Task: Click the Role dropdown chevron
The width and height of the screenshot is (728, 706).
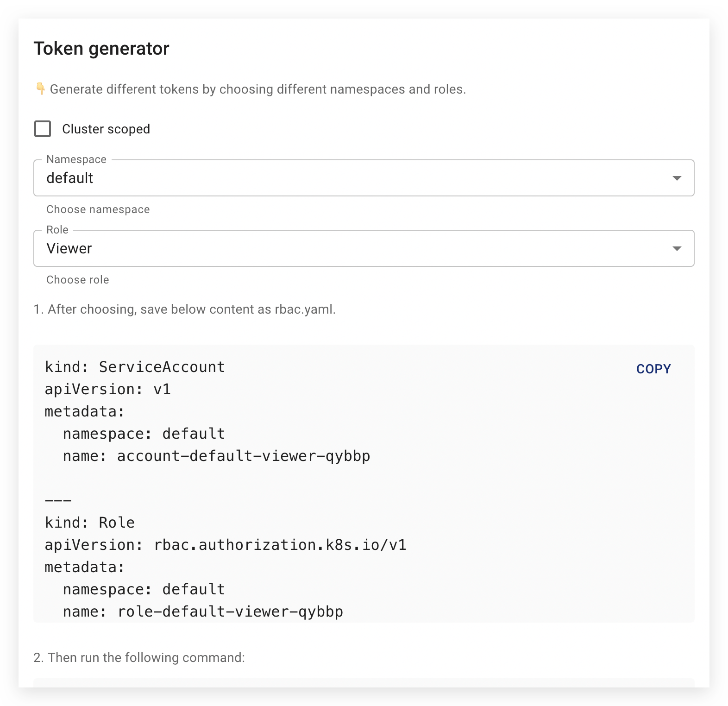Action: [x=677, y=248]
